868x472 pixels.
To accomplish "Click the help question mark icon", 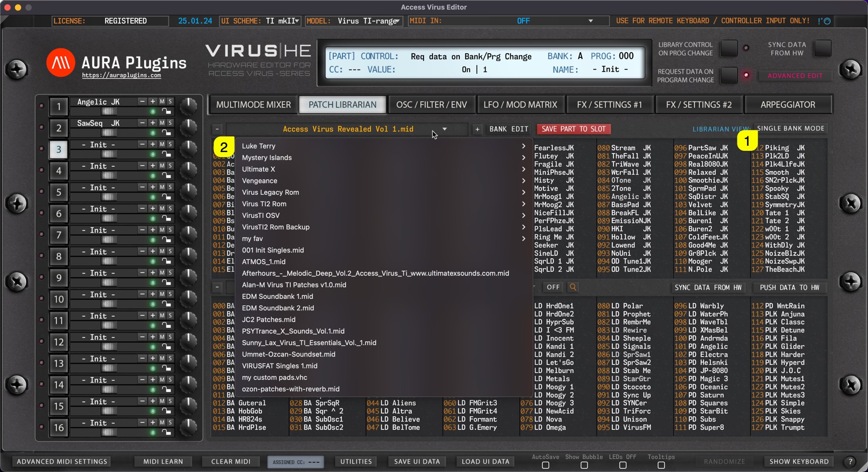I will tap(850, 461).
